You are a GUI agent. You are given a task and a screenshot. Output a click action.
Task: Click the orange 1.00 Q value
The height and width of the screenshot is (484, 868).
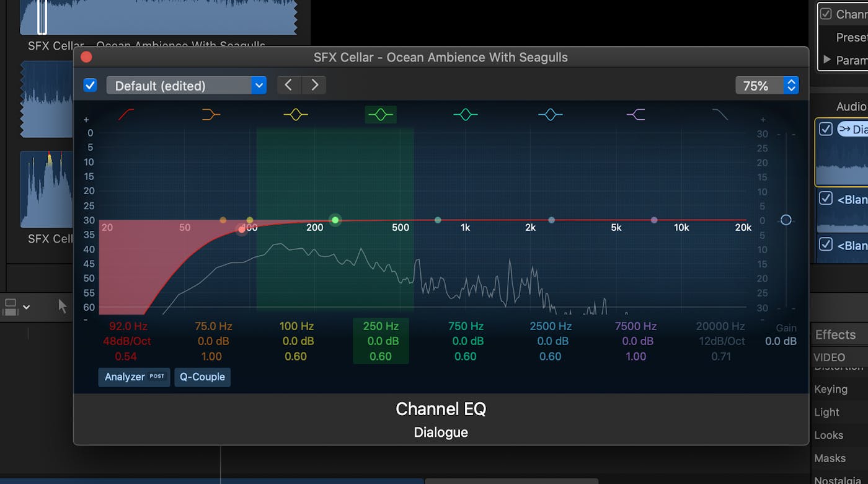point(211,356)
